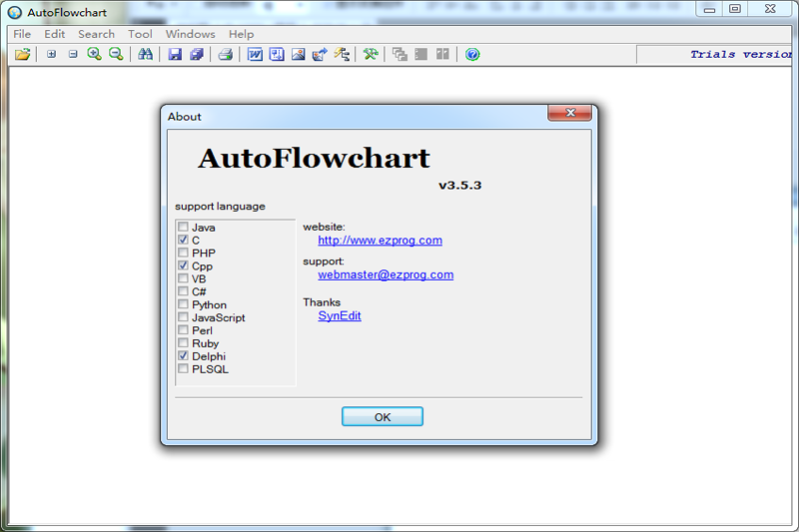Click the expand all plus icon
The height and width of the screenshot is (532, 799).
click(51, 54)
